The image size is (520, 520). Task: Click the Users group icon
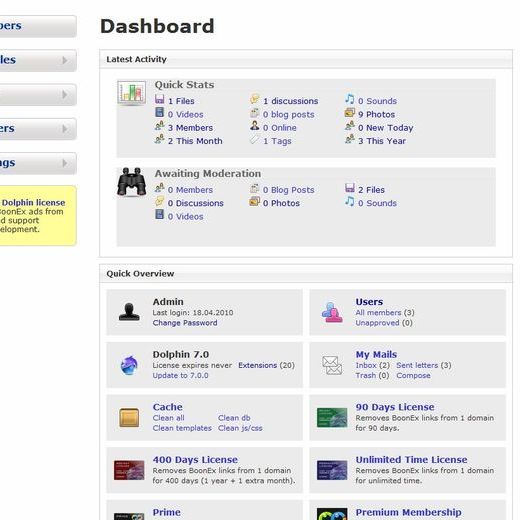point(332,312)
